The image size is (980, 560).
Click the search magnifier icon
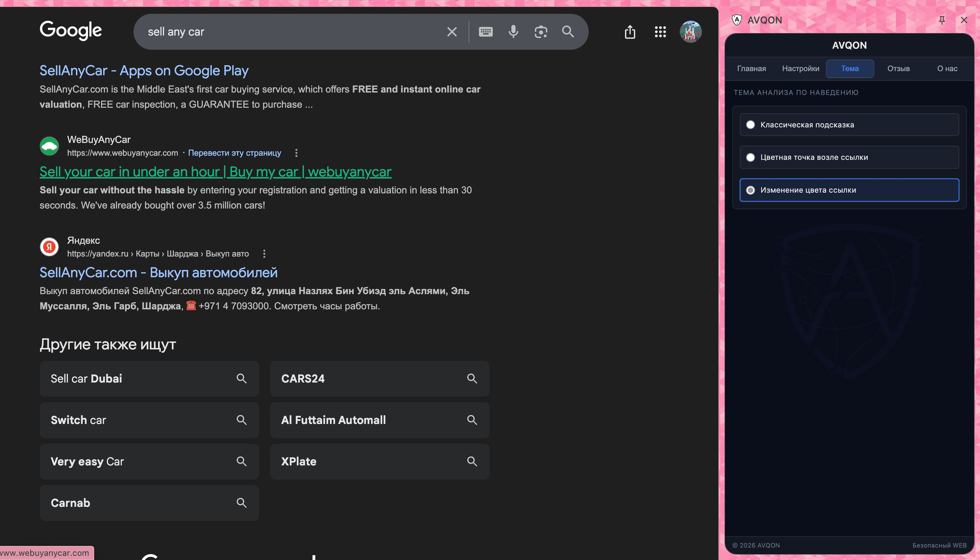(x=568, y=31)
